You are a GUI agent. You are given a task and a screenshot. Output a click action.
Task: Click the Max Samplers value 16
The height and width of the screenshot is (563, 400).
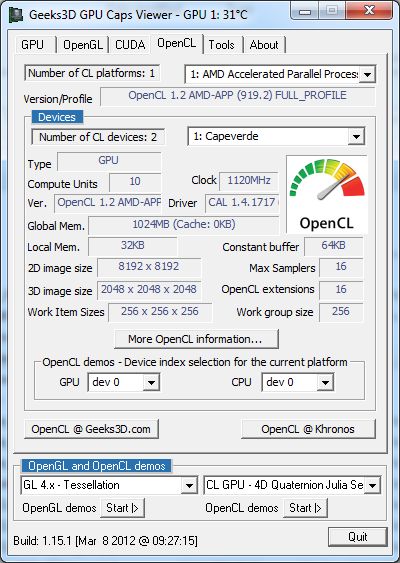pyautogui.click(x=341, y=267)
